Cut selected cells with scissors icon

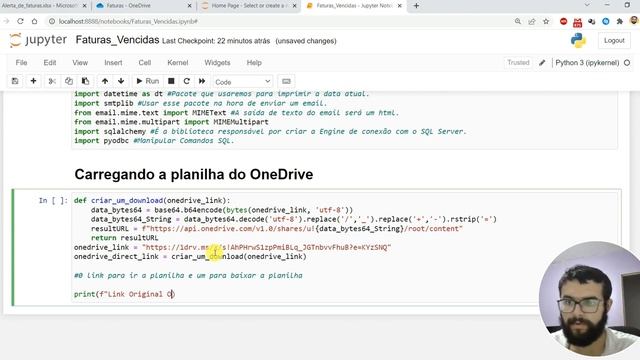tap(52, 81)
